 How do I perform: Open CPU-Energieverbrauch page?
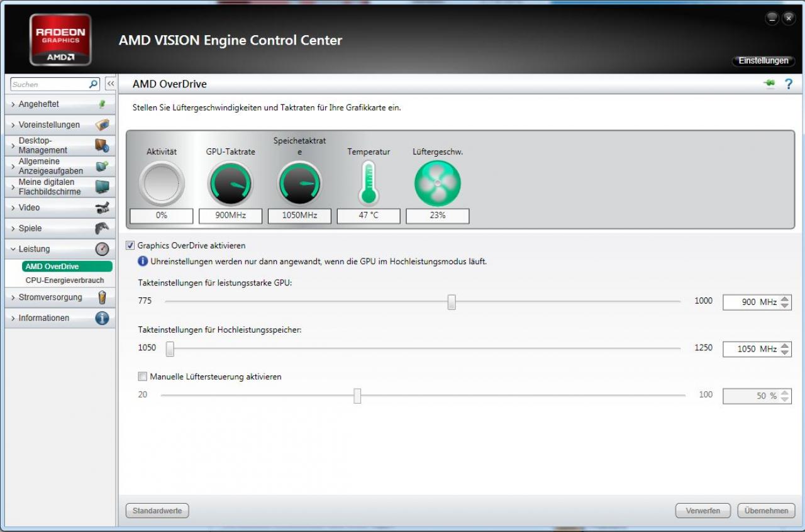point(65,280)
